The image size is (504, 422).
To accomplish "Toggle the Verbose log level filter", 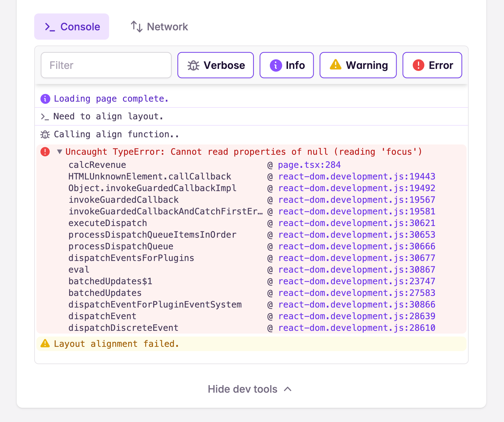I will coord(216,65).
